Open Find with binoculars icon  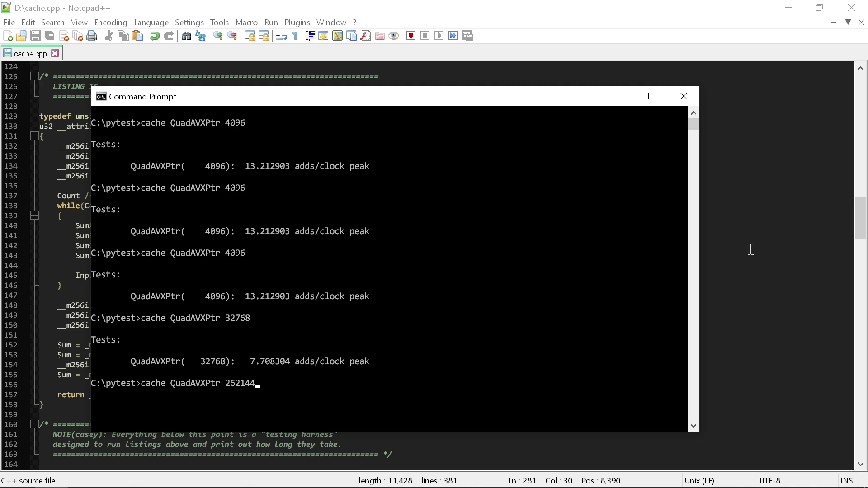click(186, 36)
